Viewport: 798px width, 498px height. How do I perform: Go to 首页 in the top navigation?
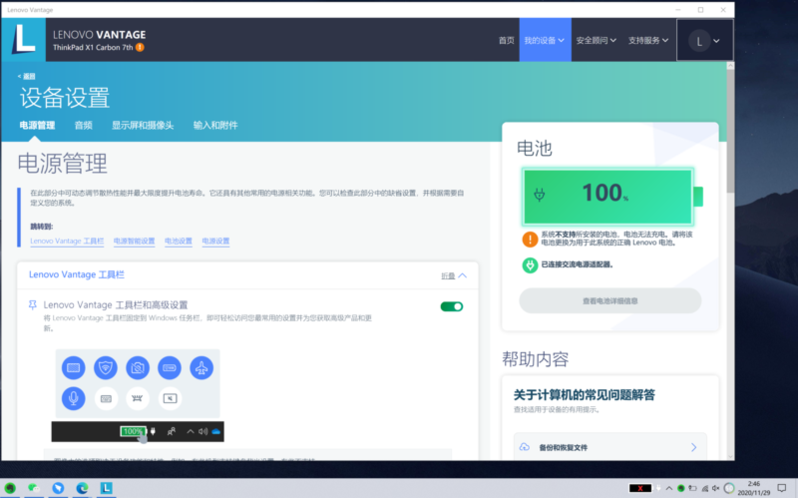click(x=506, y=40)
